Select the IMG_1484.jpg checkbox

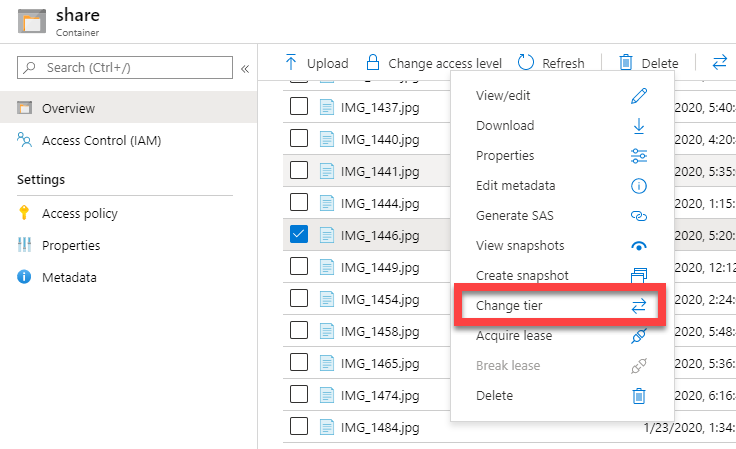[x=298, y=427]
